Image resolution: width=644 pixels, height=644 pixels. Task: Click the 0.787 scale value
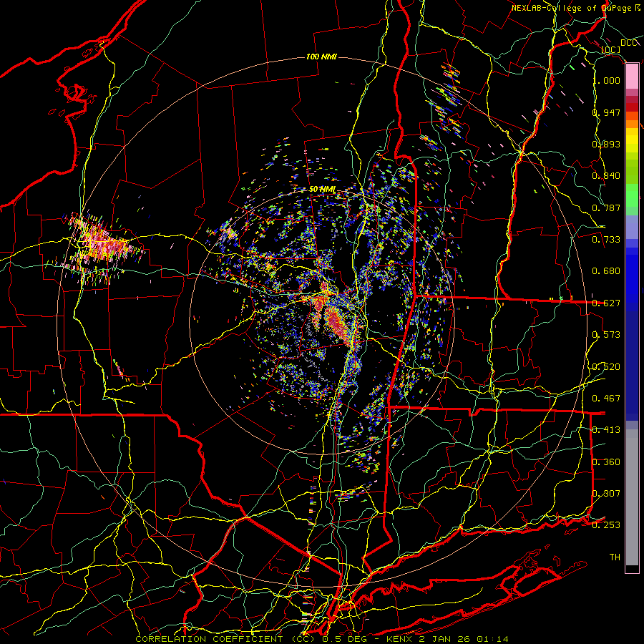pyautogui.click(x=606, y=208)
